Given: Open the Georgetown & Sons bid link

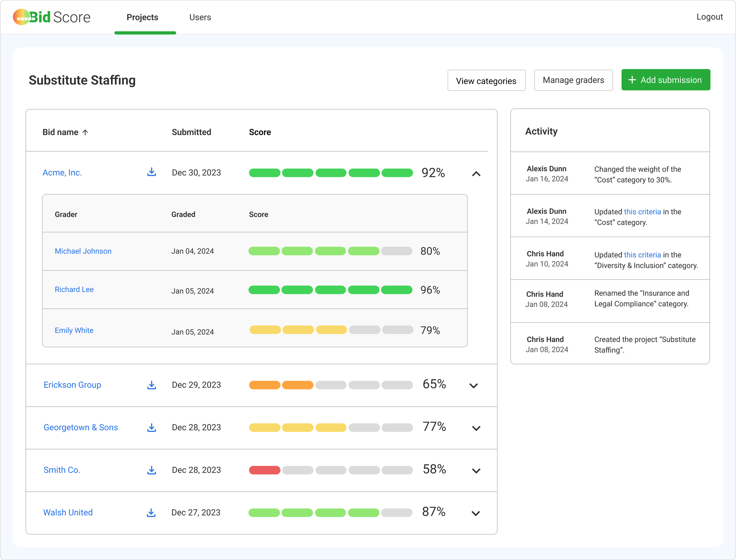Looking at the screenshot, I should point(81,428).
